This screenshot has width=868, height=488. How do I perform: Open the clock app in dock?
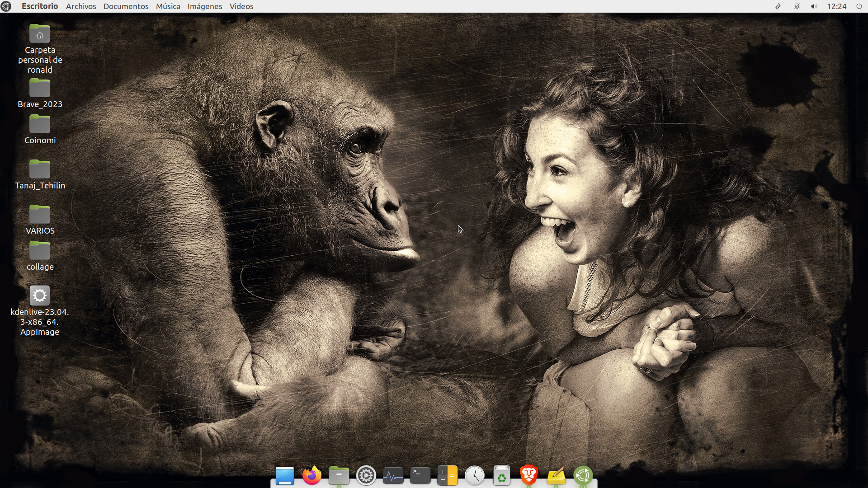coord(475,476)
